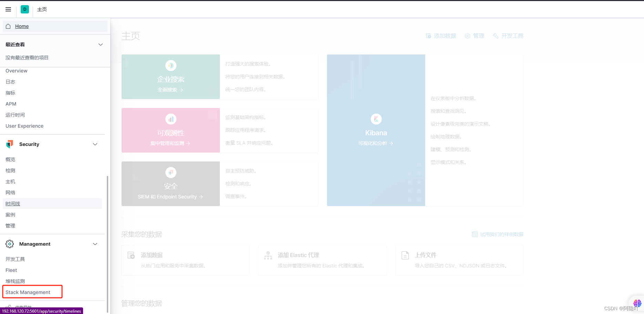The width and height of the screenshot is (644, 314).
Task: Open 概览 under Security
Action: [10, 159]
